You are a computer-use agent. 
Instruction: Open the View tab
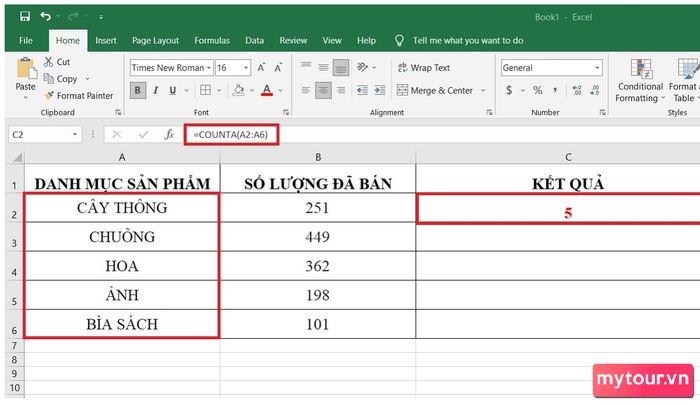[332, 41]
